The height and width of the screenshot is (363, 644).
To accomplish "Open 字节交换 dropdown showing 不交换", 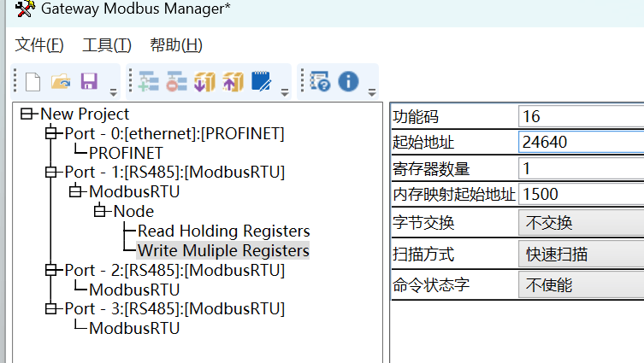I will [x=582, y=223].
